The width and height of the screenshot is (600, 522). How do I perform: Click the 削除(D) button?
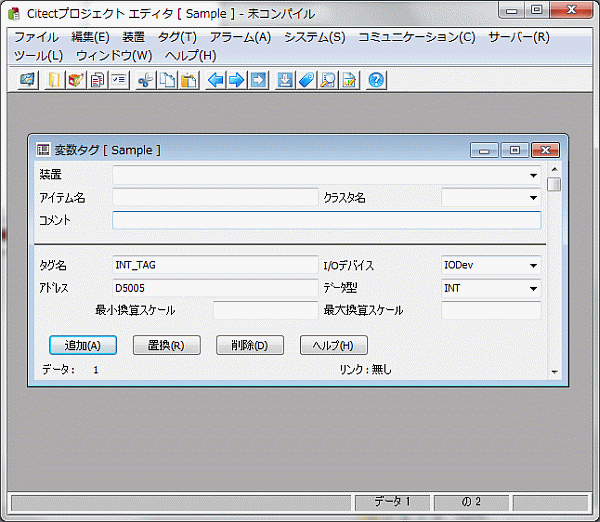[x=250, y=345]
